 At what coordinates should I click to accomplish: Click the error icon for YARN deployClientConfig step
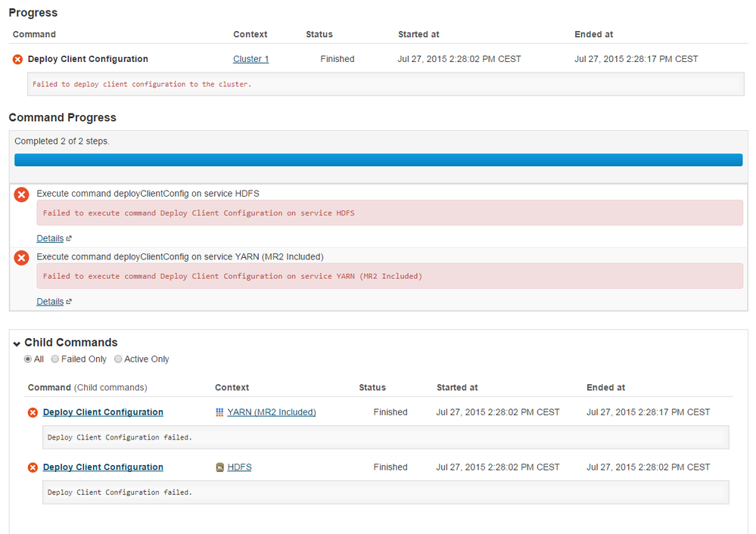click(21, 258)
